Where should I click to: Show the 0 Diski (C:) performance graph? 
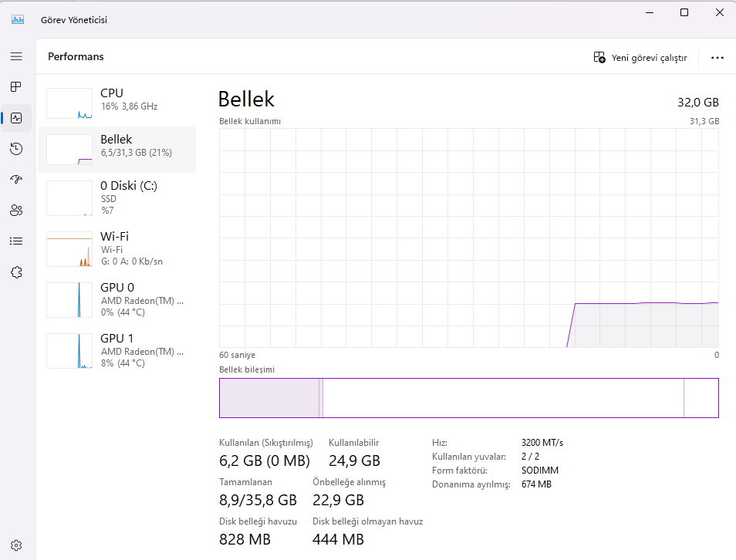click(x=117, y=197)
